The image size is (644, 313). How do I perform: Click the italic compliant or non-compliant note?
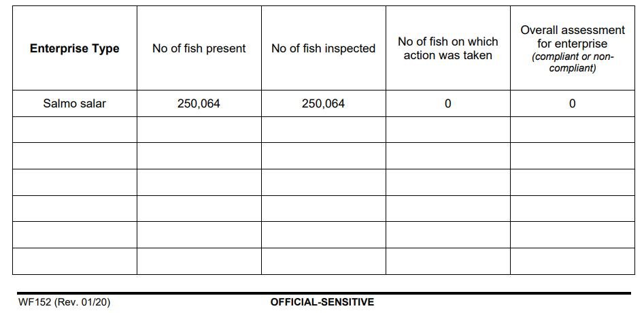coord(572,63)
